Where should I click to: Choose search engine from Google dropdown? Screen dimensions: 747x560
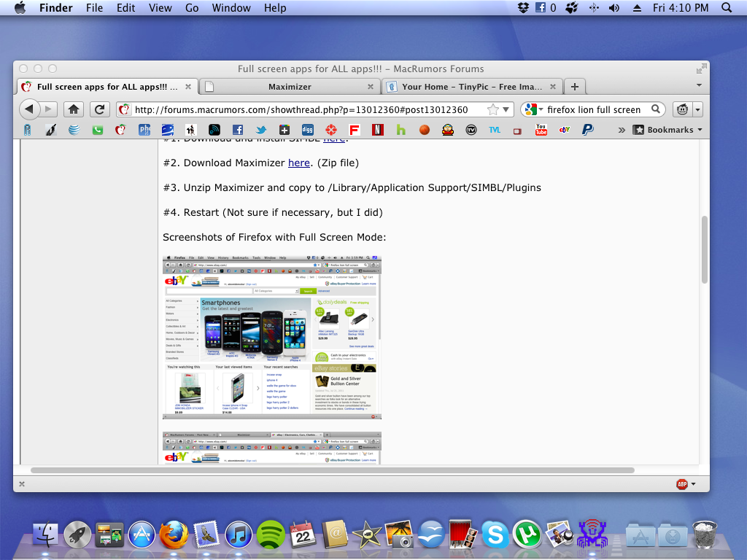click(x=533, y=109)
